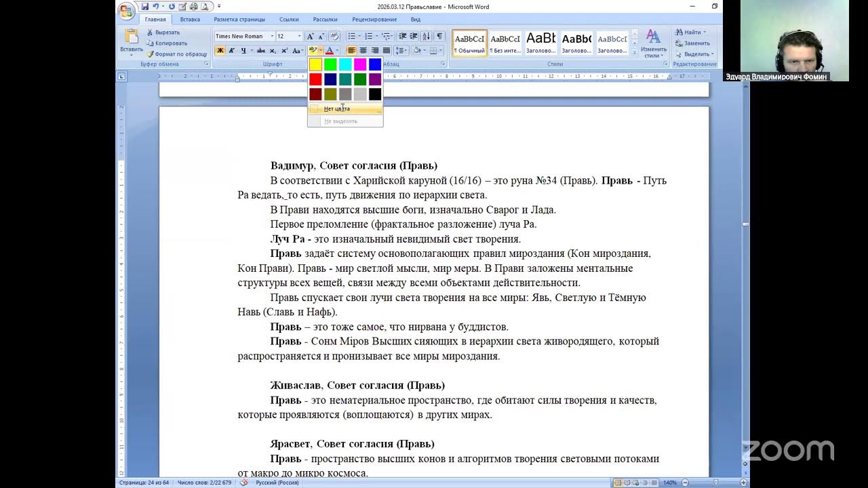Screen dimensions: 868x488
Task: Apply bulleted list
Action: click(353, 36)
